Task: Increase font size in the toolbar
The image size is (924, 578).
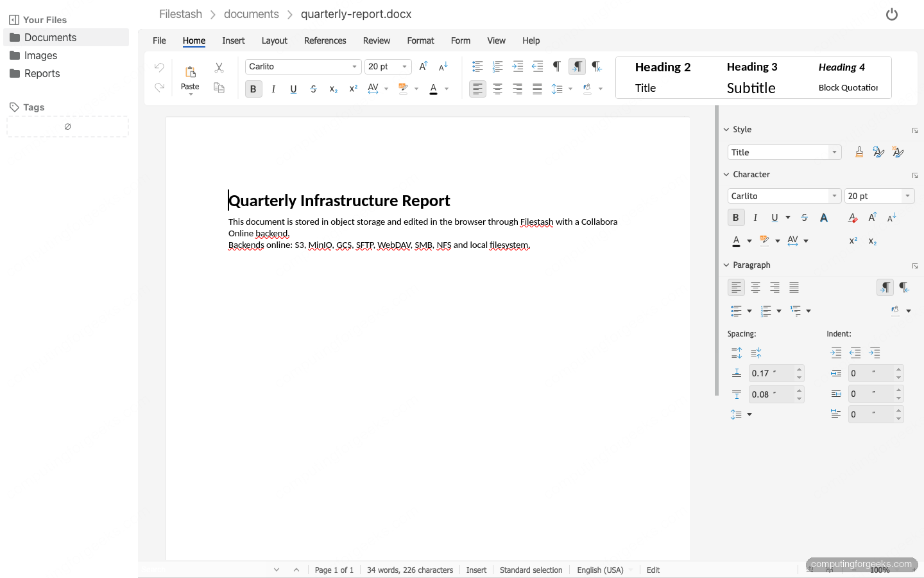Action: tap(424, 66)
